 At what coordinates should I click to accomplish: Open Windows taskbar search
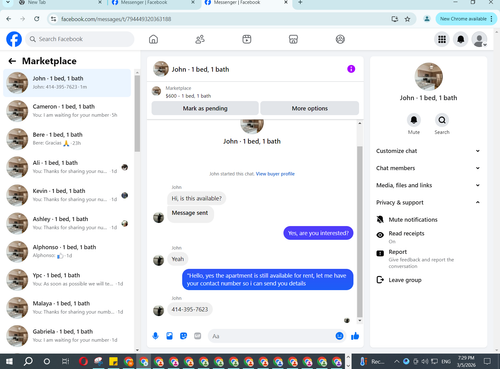pyautogui.click(x=28, y=361)
